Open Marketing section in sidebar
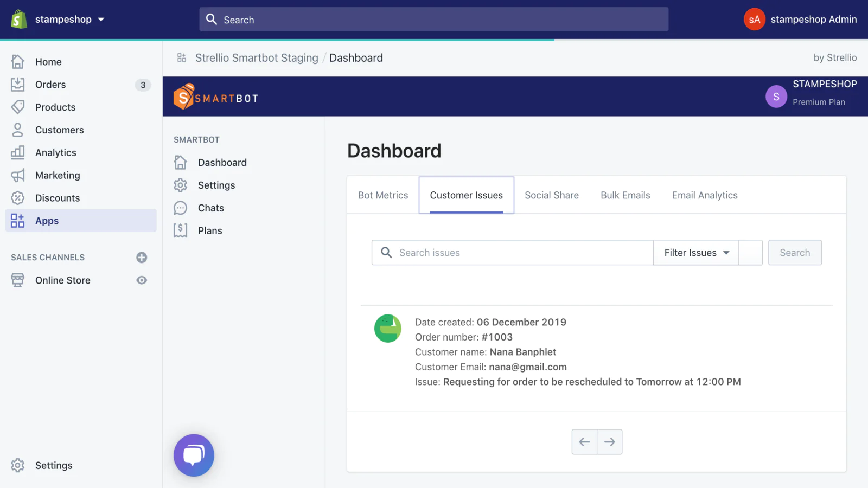868x488 pixels. click(57, 176)
